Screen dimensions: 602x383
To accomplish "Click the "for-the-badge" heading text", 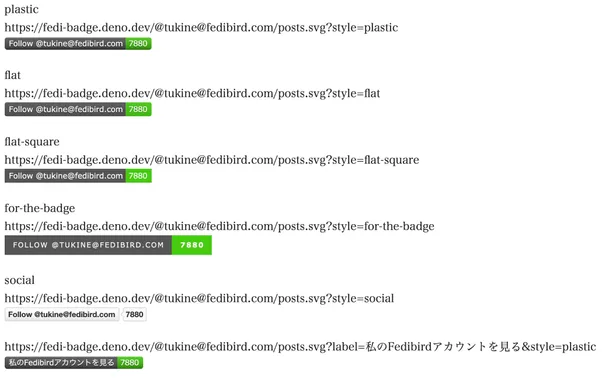I will coord(40,208).
